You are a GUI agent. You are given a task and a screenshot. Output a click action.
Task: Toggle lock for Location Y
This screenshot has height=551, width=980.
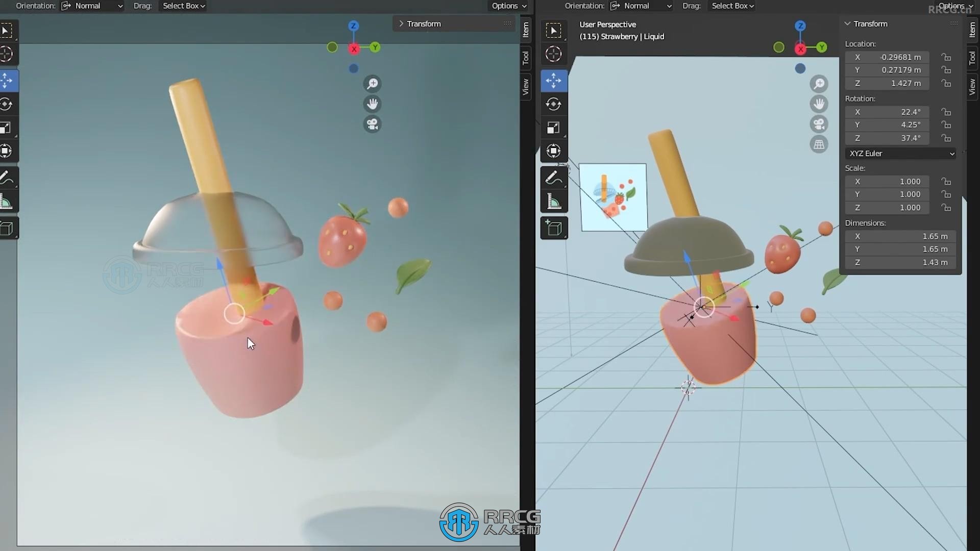[x=946, y=70]
